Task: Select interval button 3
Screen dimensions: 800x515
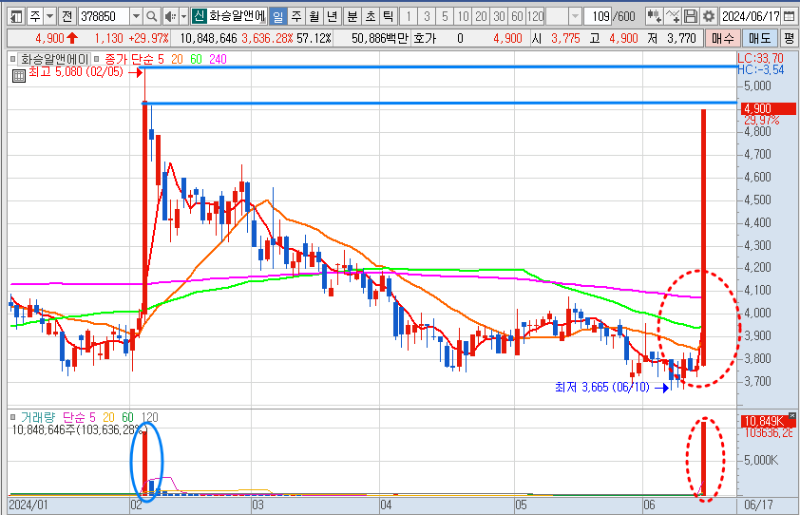Action: (427, 16)
